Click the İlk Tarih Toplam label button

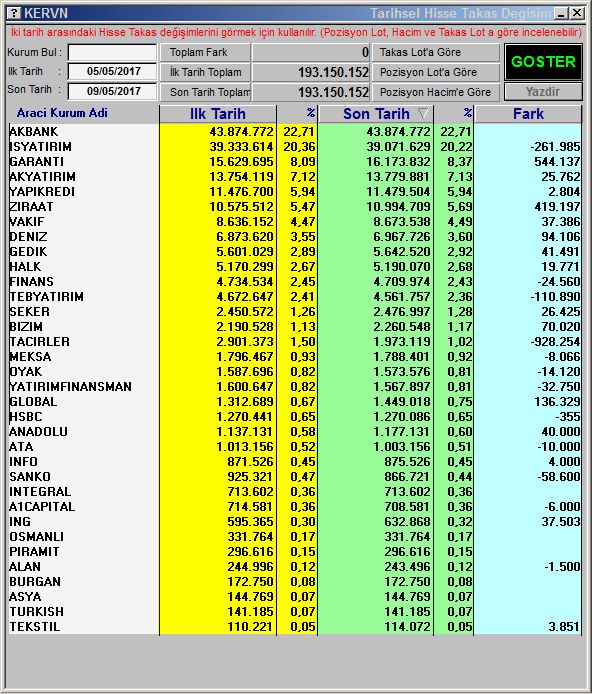click(205, 72)
